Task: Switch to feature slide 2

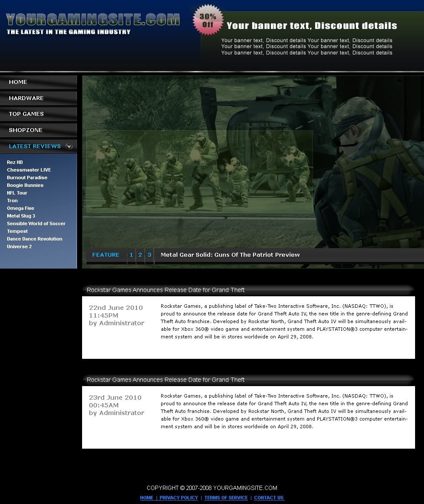Action: (140, 255)
